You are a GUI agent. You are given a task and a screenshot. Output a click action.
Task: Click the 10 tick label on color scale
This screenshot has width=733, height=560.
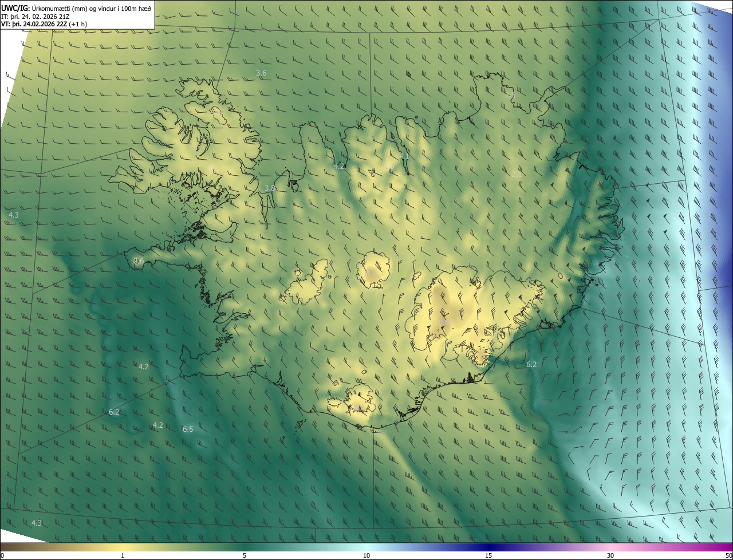pos(366,555)
